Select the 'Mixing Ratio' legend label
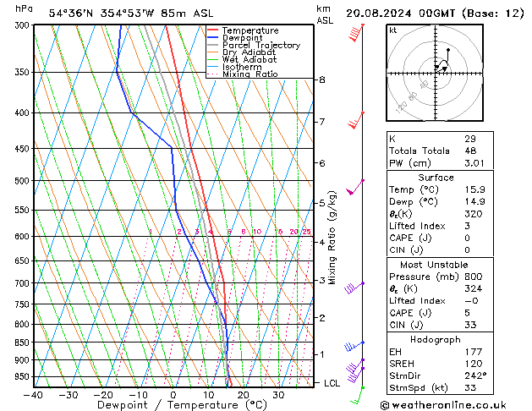The width and height of the screenshot is (532, 411). point(250,74)
